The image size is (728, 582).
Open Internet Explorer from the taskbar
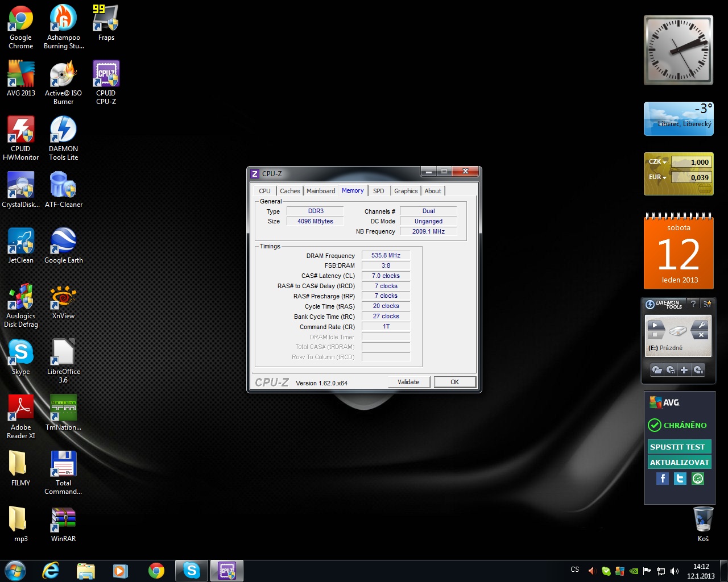coord(51,571)
